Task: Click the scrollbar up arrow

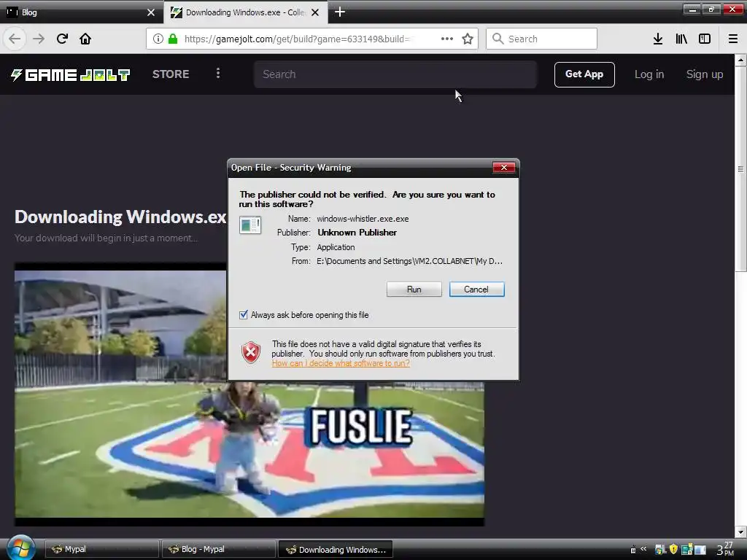Action: click(x=740, y=60)
